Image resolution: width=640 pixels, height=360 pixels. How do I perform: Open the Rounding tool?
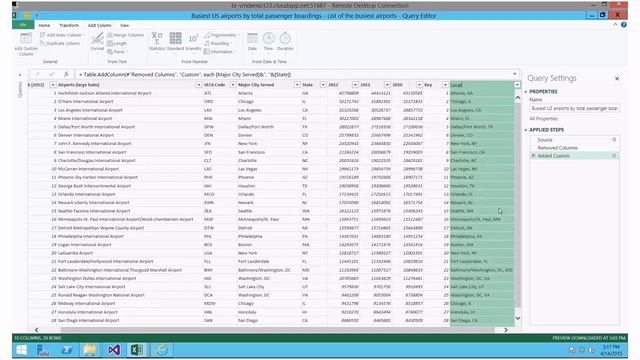(218, 43)
